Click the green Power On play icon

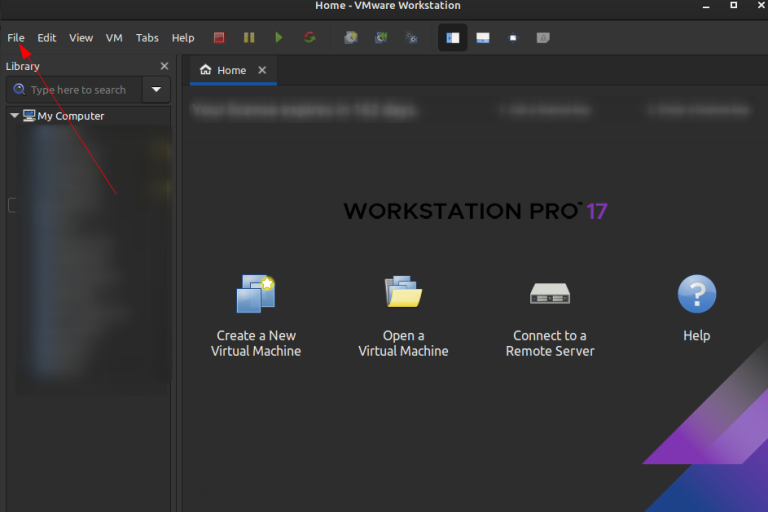[x=279, y=38]
